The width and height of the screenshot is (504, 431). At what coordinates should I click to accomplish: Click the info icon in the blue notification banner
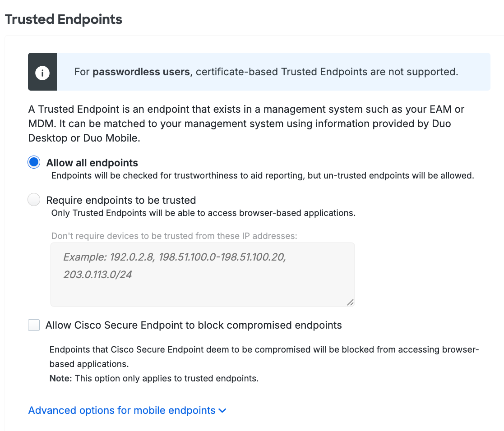point(42,72)
